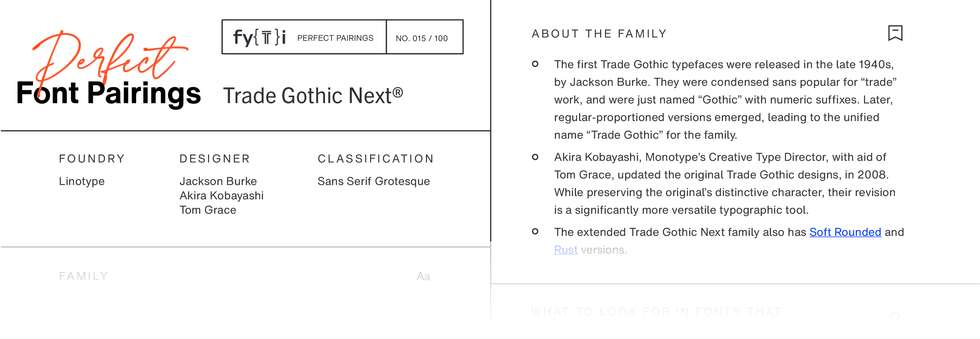Click designer name Akira Kobayashi
The width and height of the screenshot is (980, 339).
pos(221,196)
